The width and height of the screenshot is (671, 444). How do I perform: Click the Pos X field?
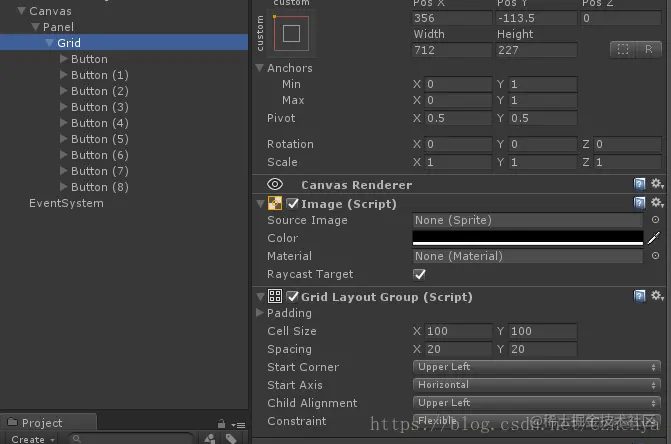(x=452, y=18)
